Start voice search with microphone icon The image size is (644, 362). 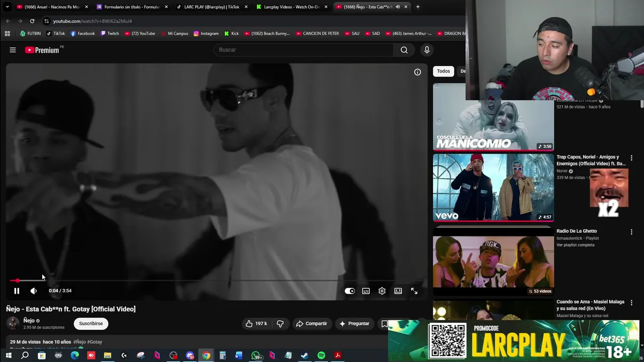[427, 50]
